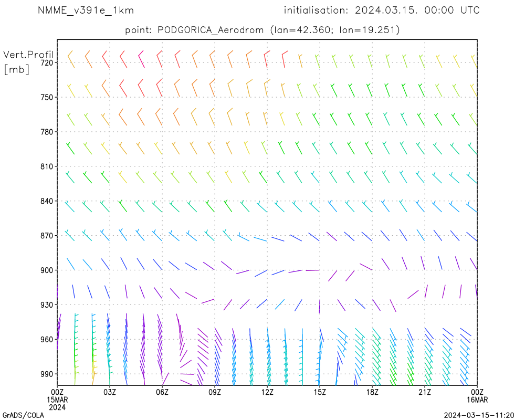Click the 15Z time axis label
This screenshot has height=420, width=525.
tap(320, 392)
